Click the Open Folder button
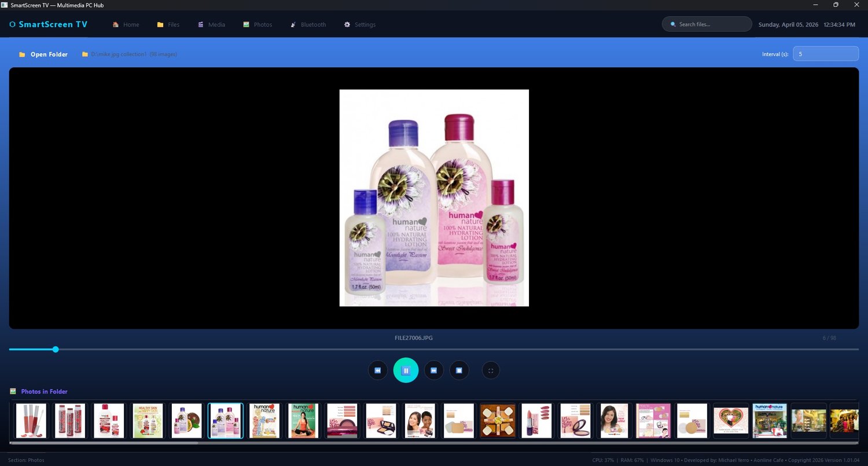The height and width of the screenshot is (466, 868). [x=43, y=54]
